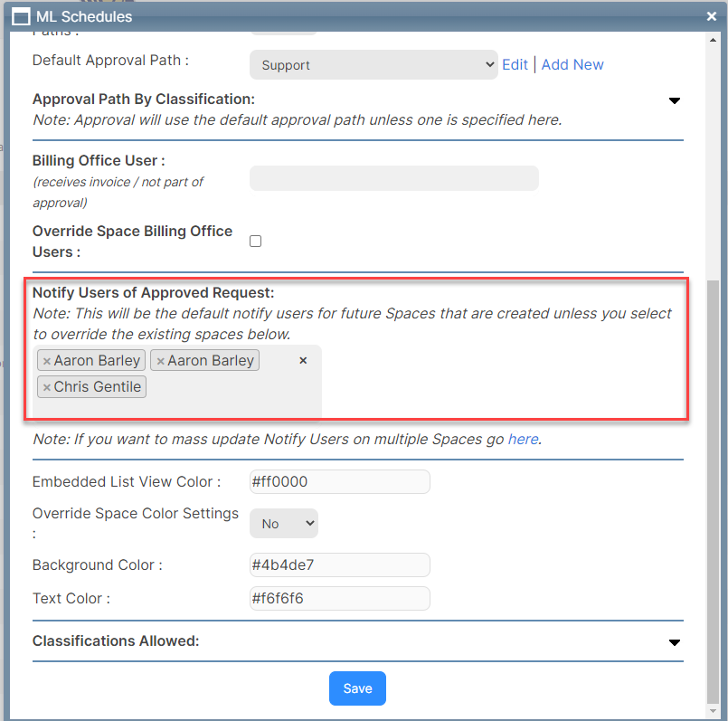Viewport: 728px width, 721px height.
Task: Click the Text Color field
Action: (340, 598)
